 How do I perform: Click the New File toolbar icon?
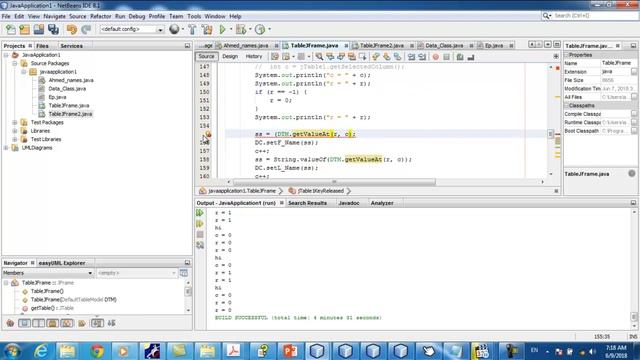(11, 29)
